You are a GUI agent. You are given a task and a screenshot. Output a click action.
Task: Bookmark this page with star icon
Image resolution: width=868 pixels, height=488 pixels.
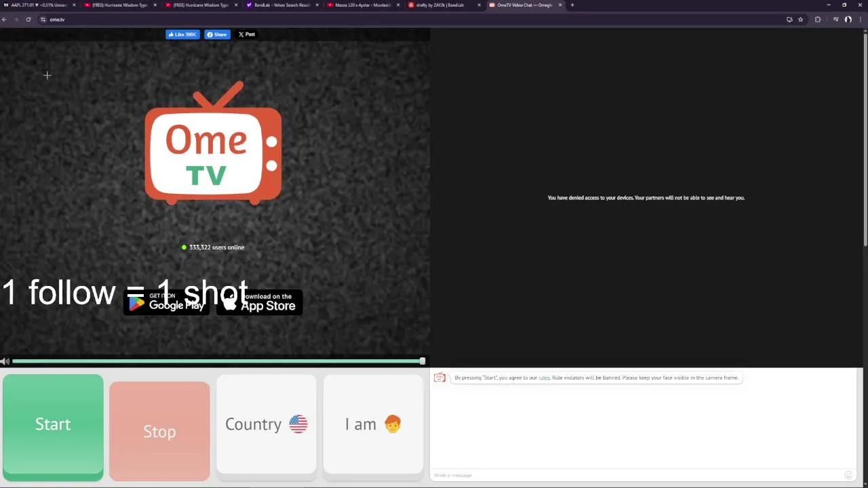pyautogui.click(x=800, y=20)
